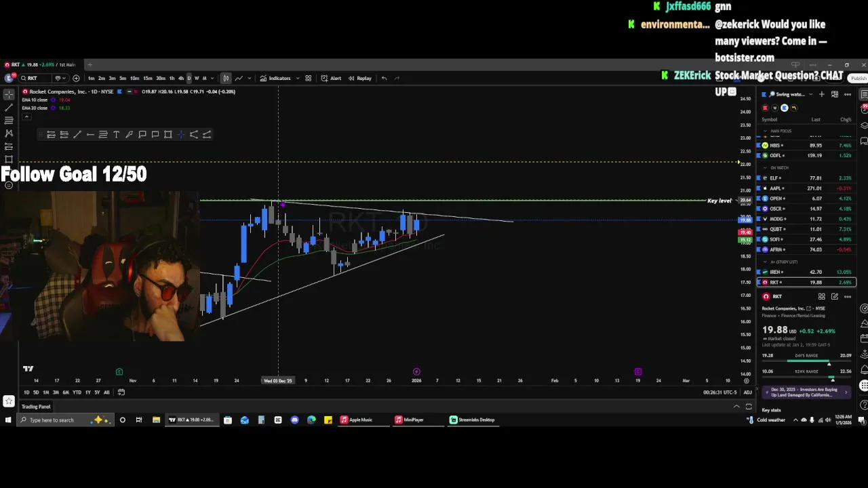Toggle ADJ adjusted price scale
Image resolution: width=868 pixels, height=488 pixels.
747,392
